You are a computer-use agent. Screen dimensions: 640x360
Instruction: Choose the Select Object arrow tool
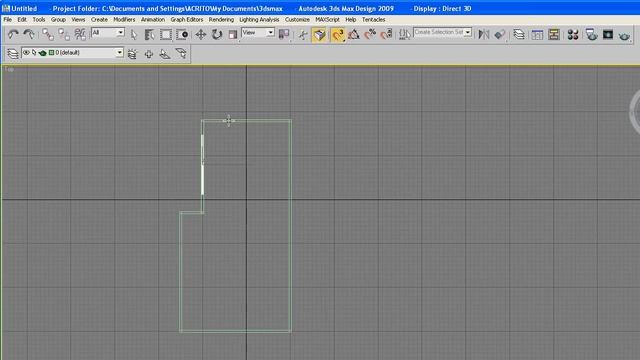tap(133, 34)
